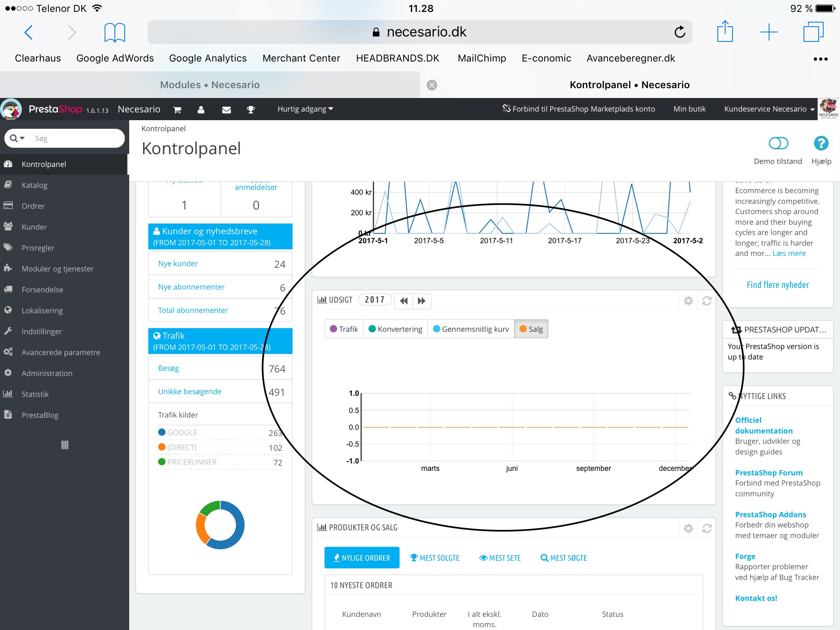Toggle the Trafik chart series
The image size is (840, 630).
344,329
